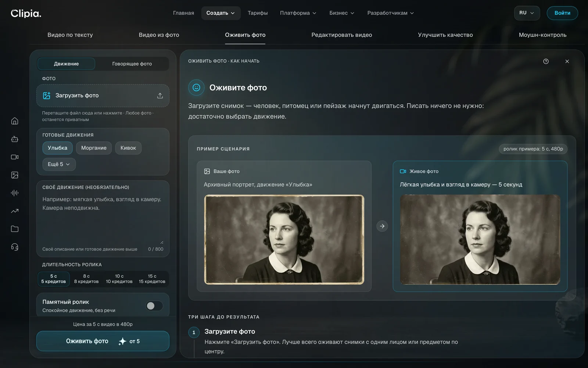
Task: Click the Войти login button
Action: [562, 13]
